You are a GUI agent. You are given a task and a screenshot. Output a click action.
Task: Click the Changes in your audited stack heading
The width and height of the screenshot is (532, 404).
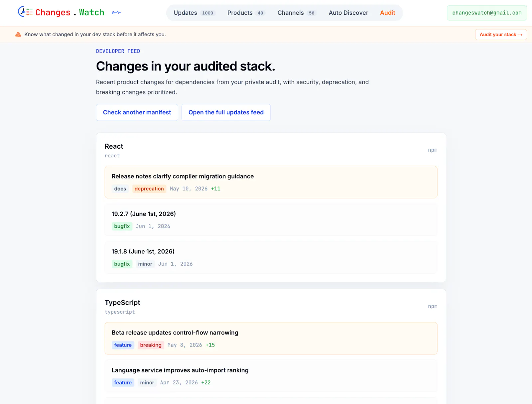(x=186, y=66)
